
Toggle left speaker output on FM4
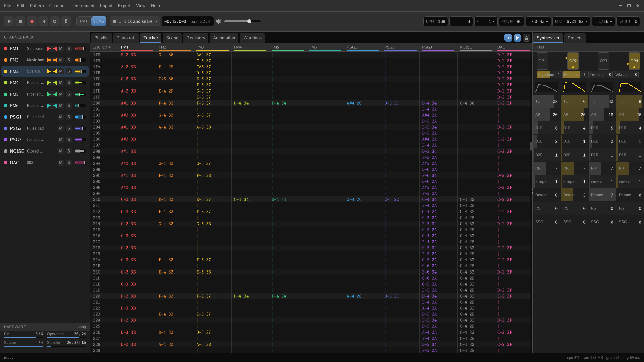[49, 83]
